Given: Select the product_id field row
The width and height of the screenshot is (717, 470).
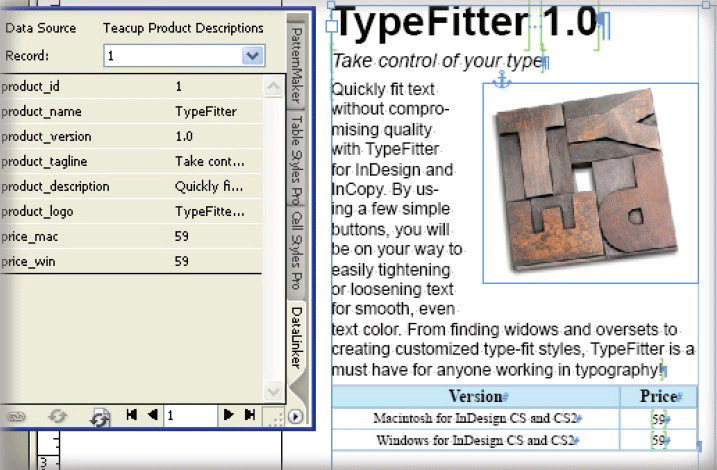Looking at the screenshot, I should [131, 86].
